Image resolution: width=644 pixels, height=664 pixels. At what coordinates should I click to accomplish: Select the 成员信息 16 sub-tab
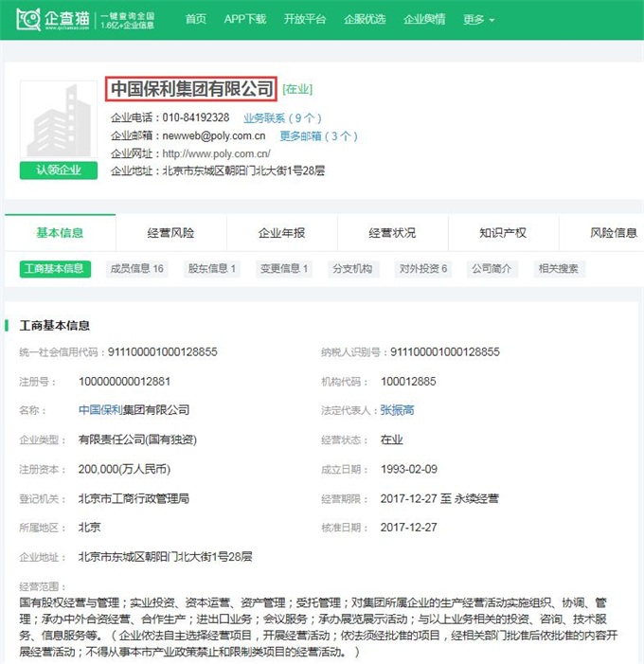point(135,269)
